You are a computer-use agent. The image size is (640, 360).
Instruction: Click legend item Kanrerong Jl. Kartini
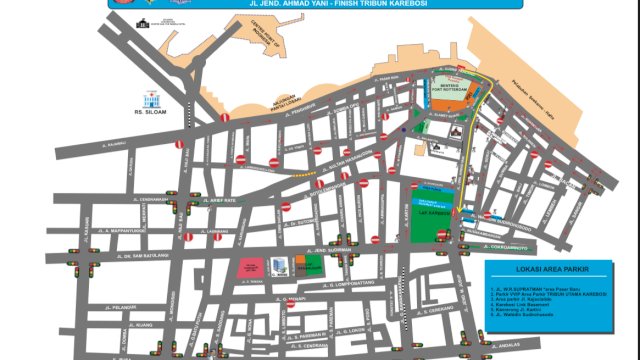click(x=516, y=310)
